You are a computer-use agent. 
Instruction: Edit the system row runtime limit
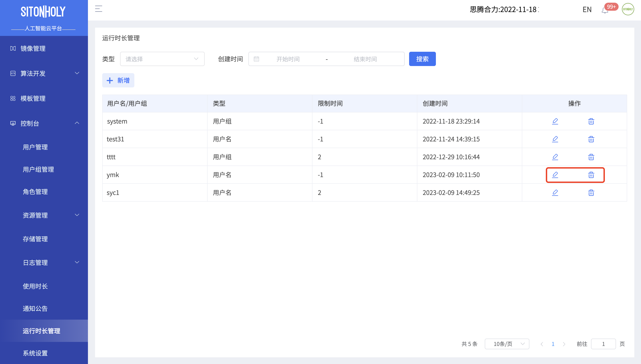[x=555, y=121]
